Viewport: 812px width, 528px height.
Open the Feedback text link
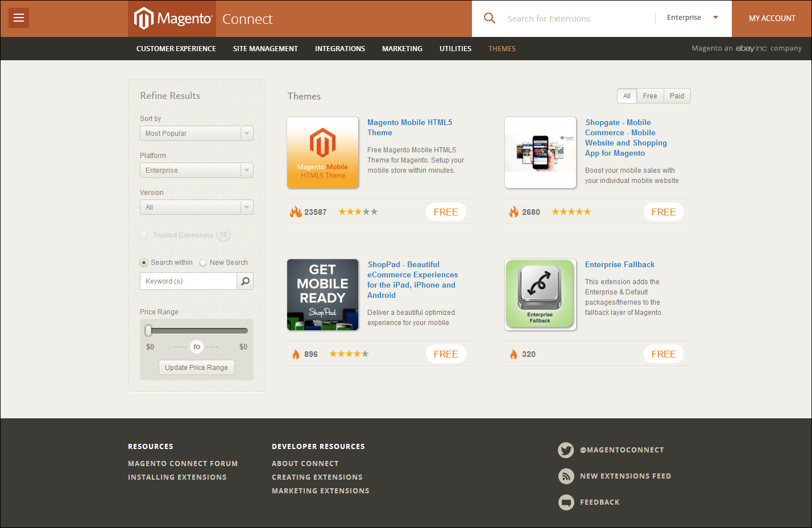pyautogui.click(x=600, y=502)
